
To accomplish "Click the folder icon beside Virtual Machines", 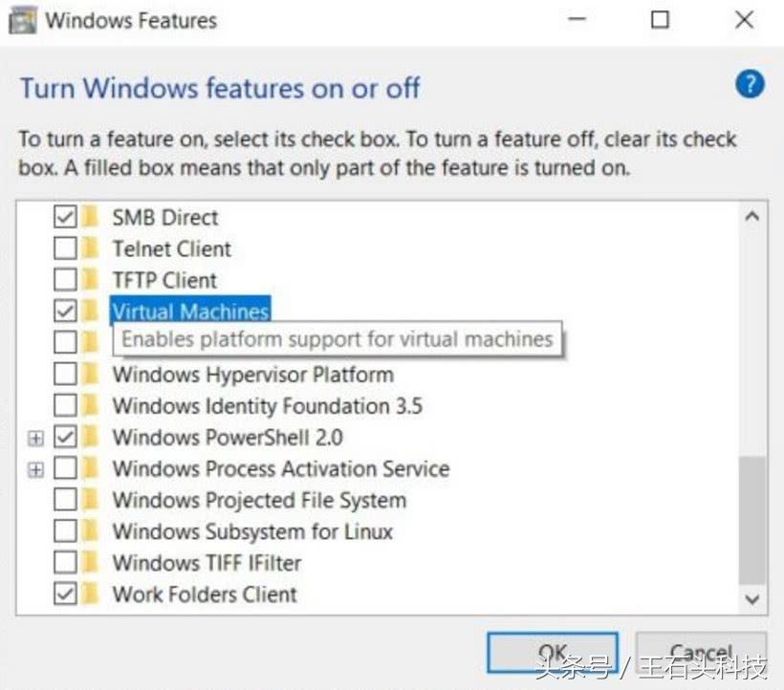I will coord(90,311).
